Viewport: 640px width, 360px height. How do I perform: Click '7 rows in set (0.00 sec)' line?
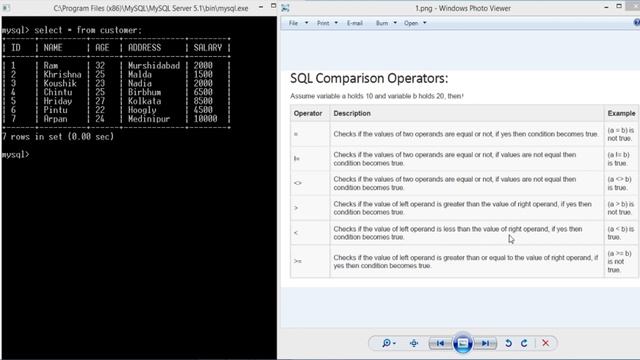coord(58,137)
